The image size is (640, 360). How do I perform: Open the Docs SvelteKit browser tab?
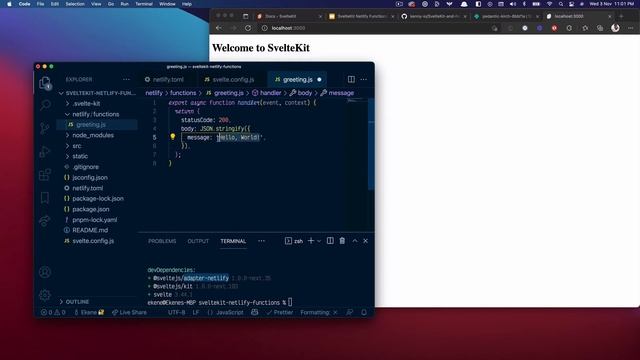click(289, 16)
